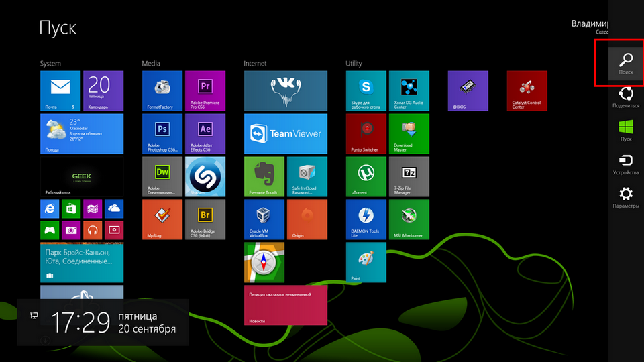Screen dimensions: 644x362
Task: Open the Shazam tile
Action: [205, 176]
